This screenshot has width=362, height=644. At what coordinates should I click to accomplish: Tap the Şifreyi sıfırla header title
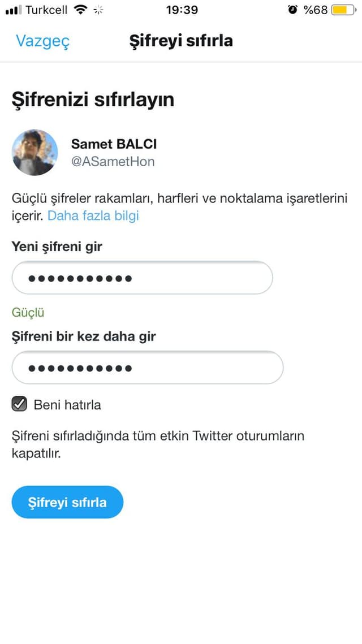181,41
